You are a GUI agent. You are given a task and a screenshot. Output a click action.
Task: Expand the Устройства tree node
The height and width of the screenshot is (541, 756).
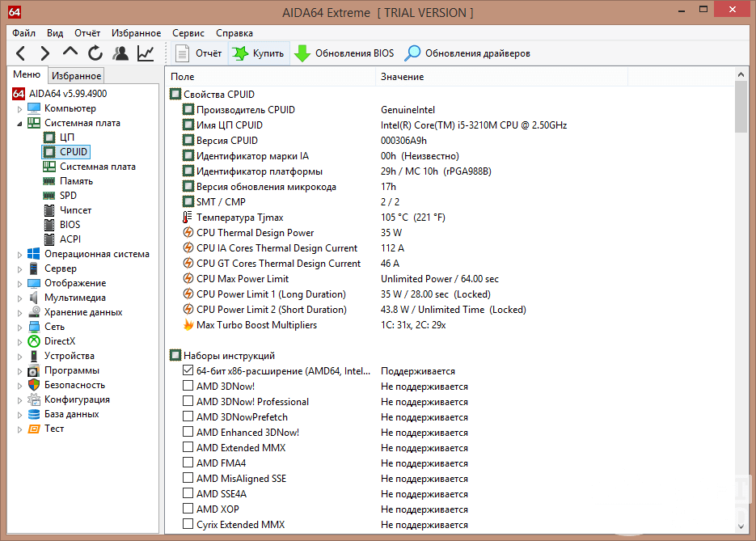(x=19, y=357)
